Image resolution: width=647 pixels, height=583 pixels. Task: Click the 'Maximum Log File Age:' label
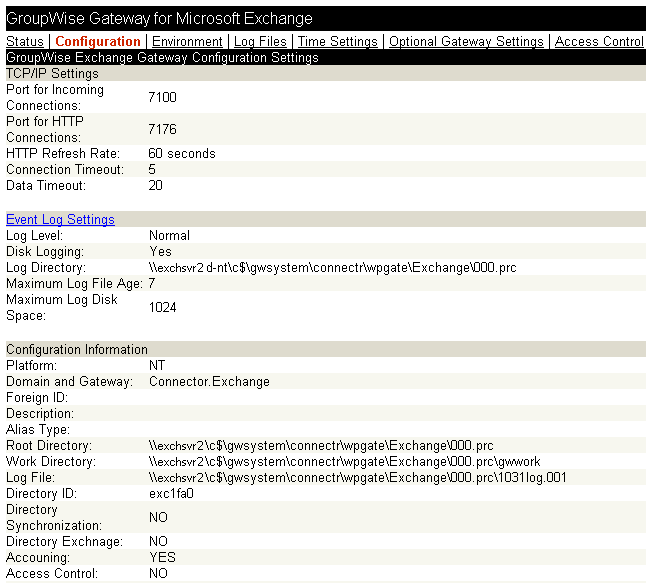point(74,283)
